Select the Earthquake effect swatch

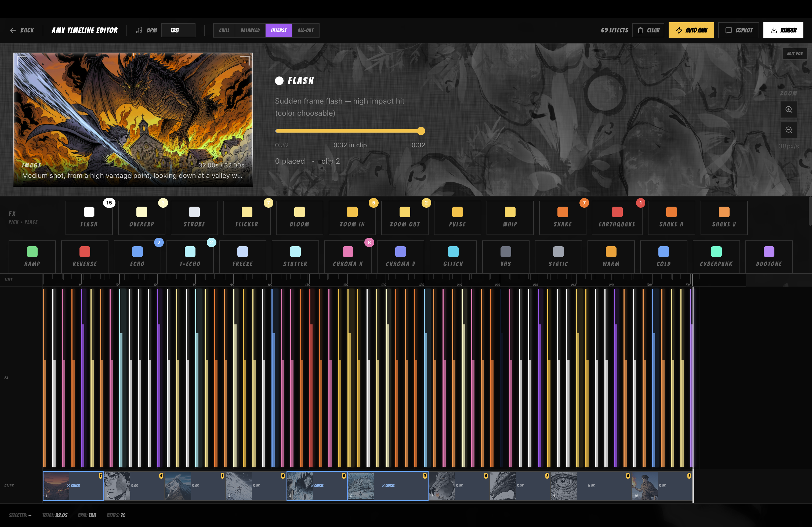(x=617, y=212)
